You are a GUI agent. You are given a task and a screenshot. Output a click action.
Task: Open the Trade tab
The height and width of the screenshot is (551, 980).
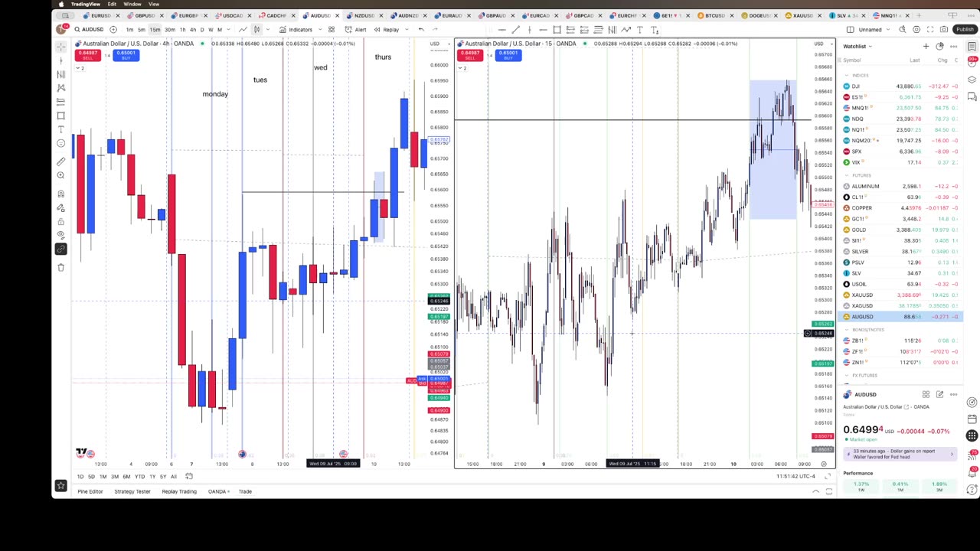[245, 491]
